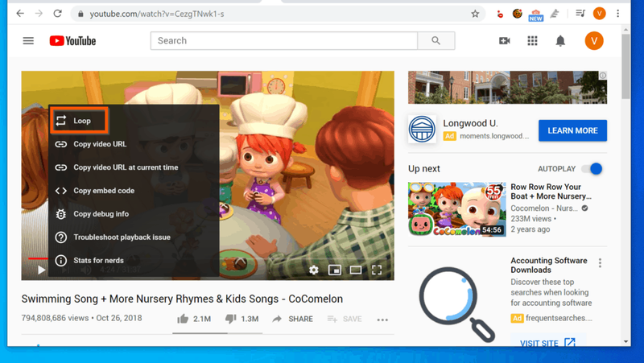Click the Up next heading
The image size is (644, 363).
pos(424,169)
